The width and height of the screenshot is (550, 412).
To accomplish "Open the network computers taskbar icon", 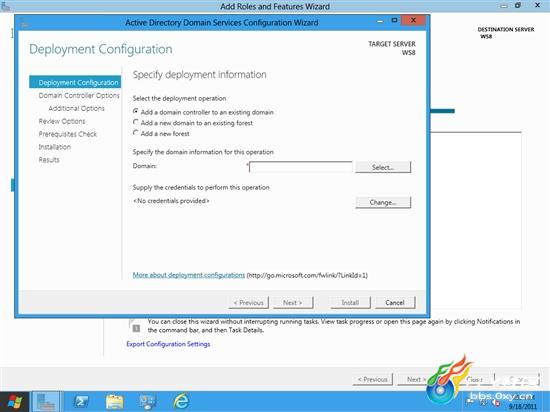I will (x=148, y=402).
